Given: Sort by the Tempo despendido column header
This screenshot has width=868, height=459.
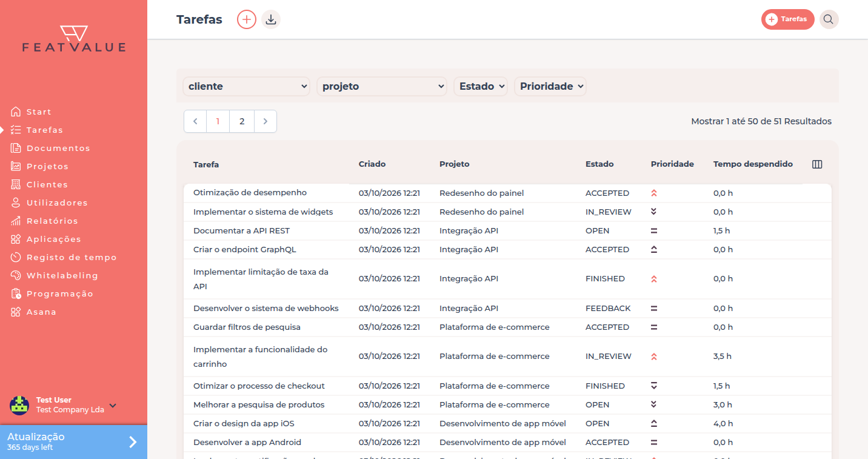Looking at the screenshot, I should tap(753, 164).
